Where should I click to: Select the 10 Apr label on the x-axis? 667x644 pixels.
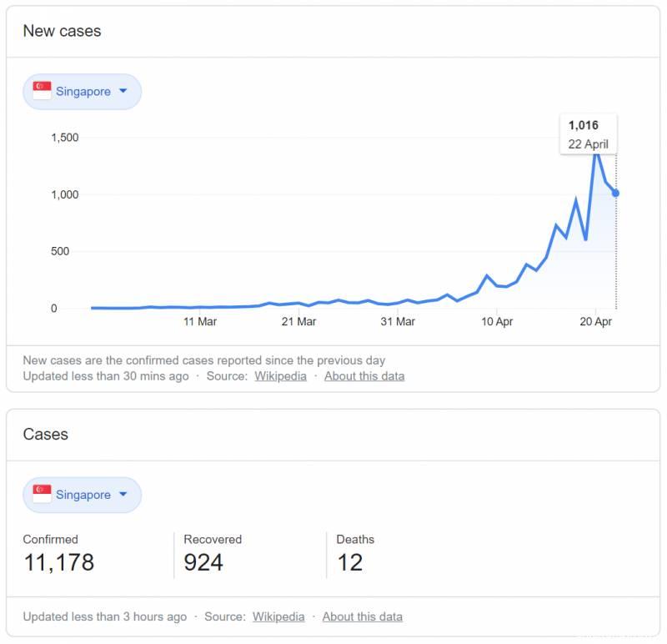pyautogui.click(x=497, y=321)
